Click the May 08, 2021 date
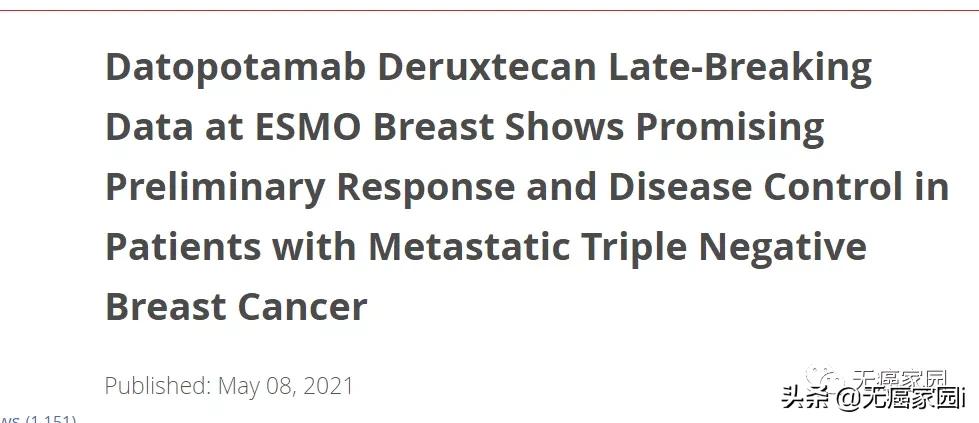This screenshot has height=423, width=979. tap(285, 386)
